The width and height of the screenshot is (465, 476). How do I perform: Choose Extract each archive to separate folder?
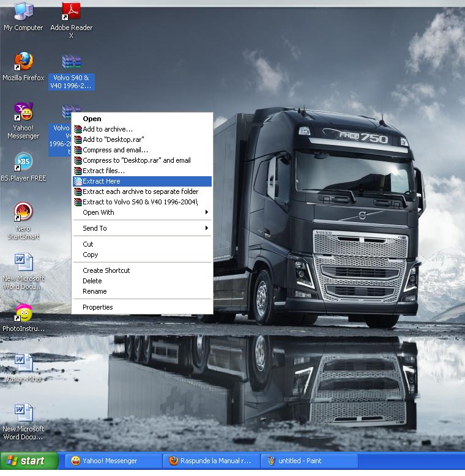[142, 192]
